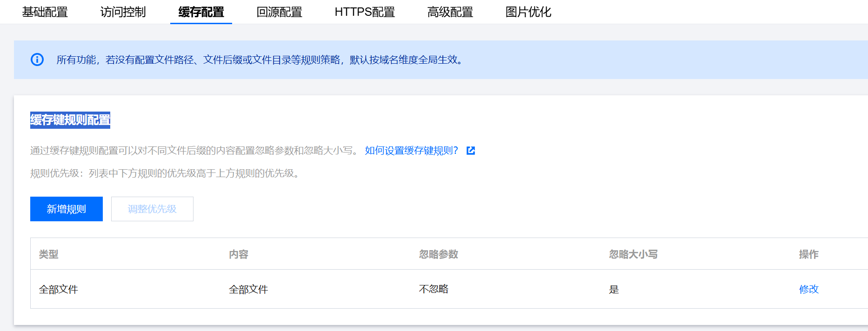Click the 内容 column header
The image size is (868, 331).
[239, 254]
